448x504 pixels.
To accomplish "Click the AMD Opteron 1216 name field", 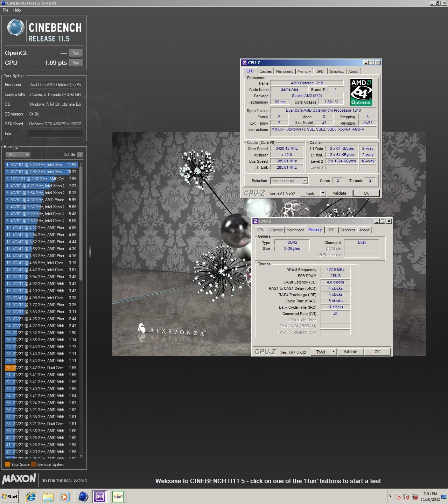I will coord(307,83).
